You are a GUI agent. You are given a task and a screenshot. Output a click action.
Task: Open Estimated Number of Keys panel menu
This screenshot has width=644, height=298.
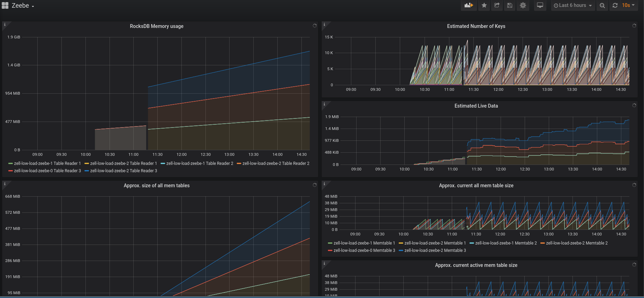(476, 26)
